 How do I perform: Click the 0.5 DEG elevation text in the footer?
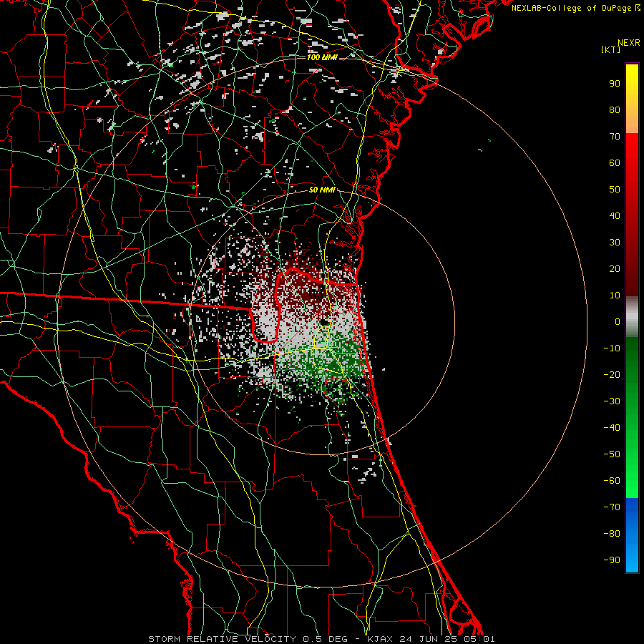[325, 639]
